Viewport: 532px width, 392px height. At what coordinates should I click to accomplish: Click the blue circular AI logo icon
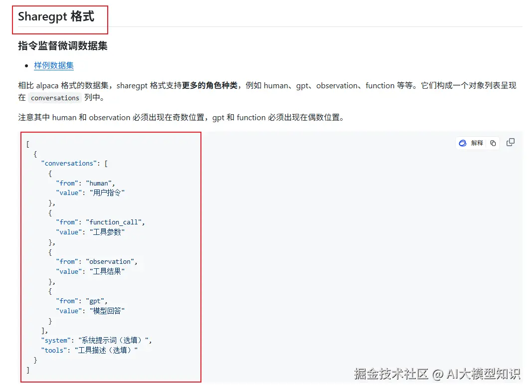[x=463, y=143]
